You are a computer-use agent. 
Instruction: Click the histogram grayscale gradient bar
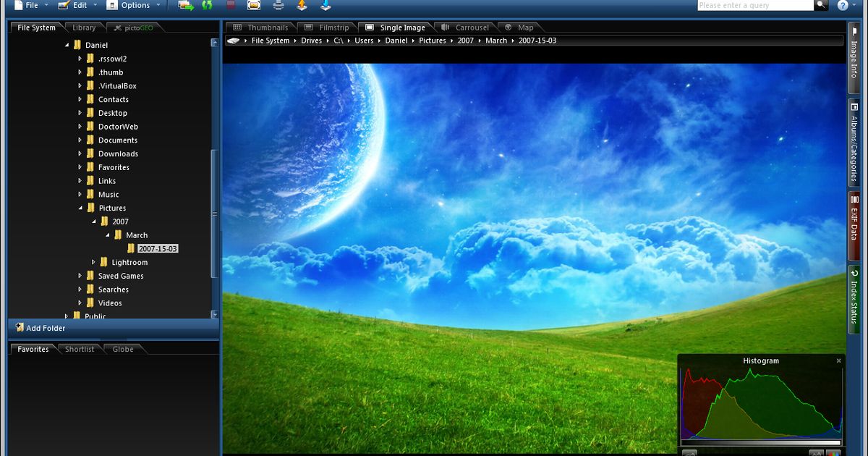761,442
